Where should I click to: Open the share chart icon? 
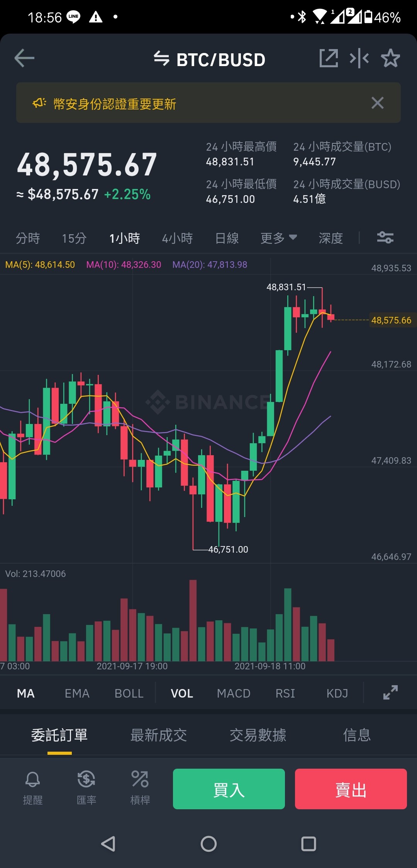(329, 58)
